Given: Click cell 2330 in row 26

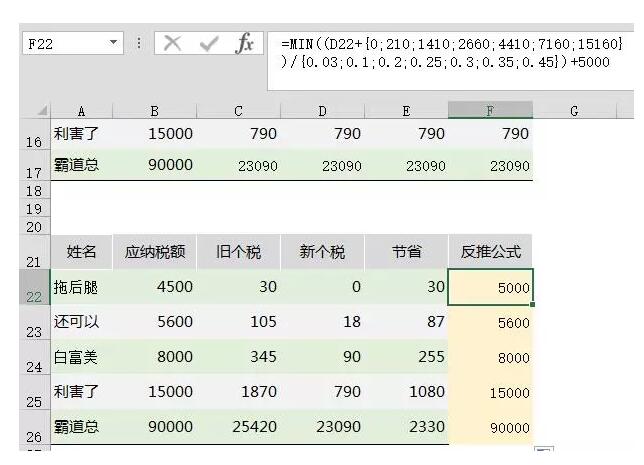Looking at the screenshot, I should [x=406, y=426].
